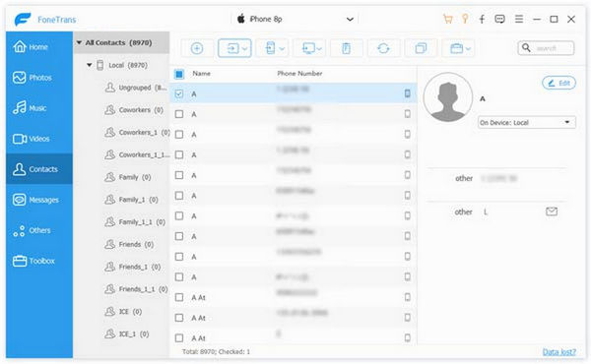591x364 pixels.
Task: Collapse the Local group tree arrow
Action: click(x=90, y=65)
